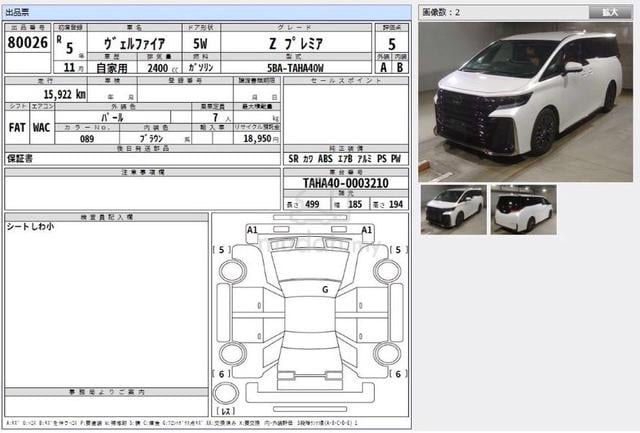
Task: Click inspector note シートしわ小
Action: [30, 227]
